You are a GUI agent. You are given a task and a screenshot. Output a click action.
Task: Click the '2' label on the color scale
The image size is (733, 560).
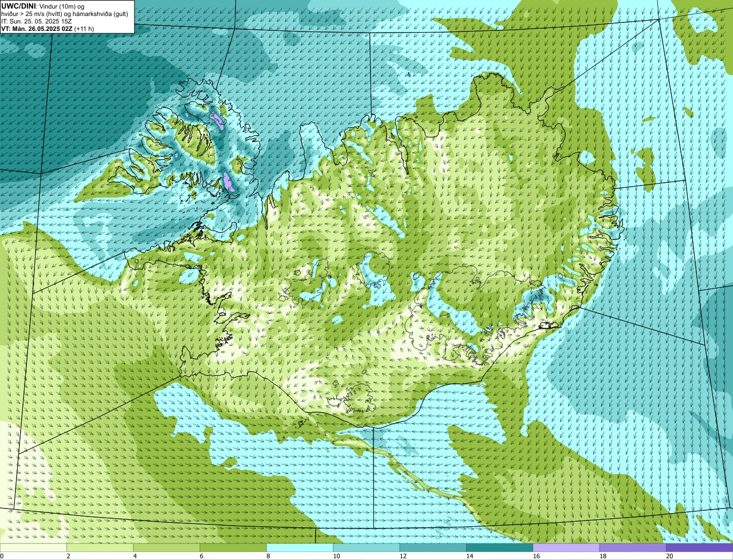click(x=68, y=556)
